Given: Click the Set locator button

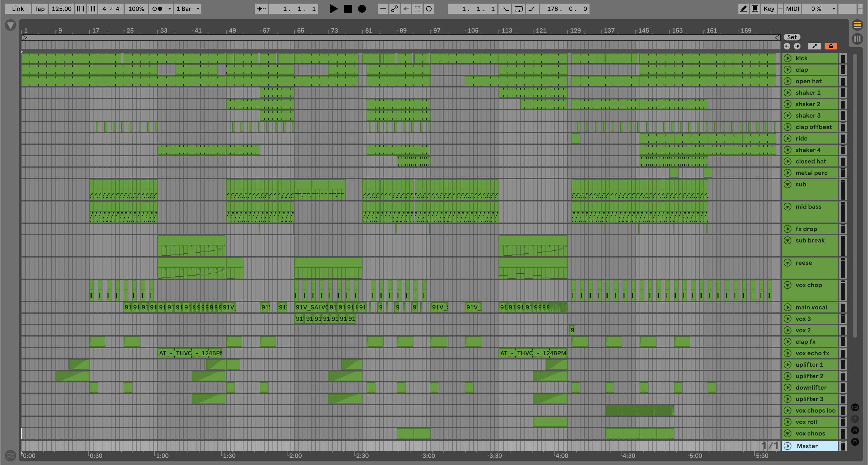Looking at the screenshot, I should (x=792, y=37).
